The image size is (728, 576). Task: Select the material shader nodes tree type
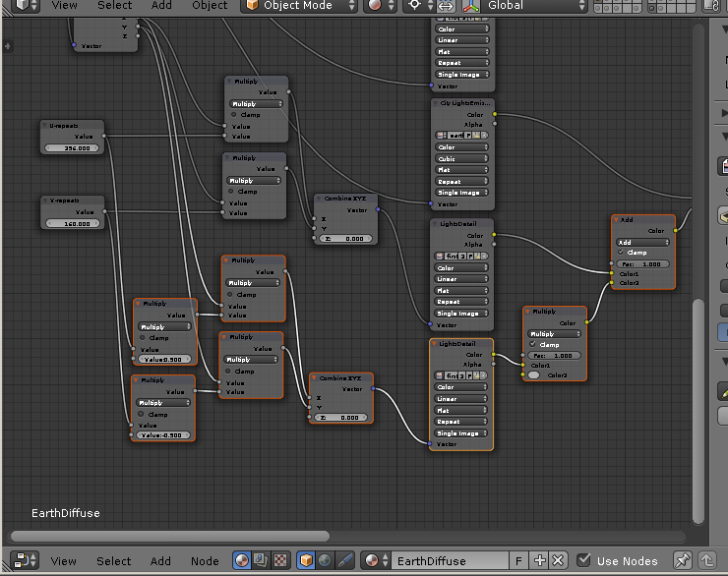click(241, 560)
